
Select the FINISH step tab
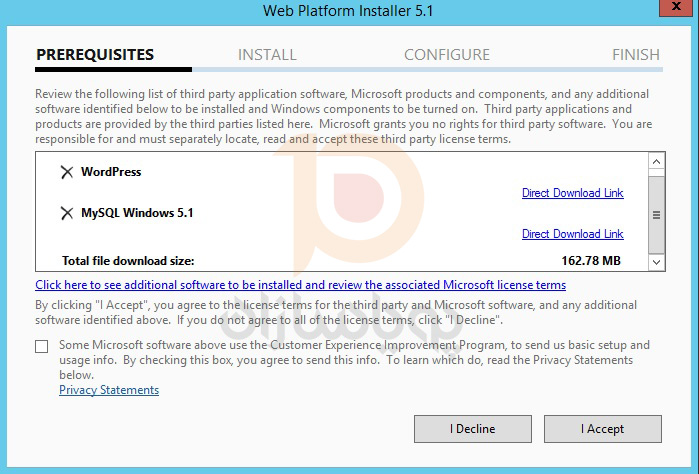(635, 55)
